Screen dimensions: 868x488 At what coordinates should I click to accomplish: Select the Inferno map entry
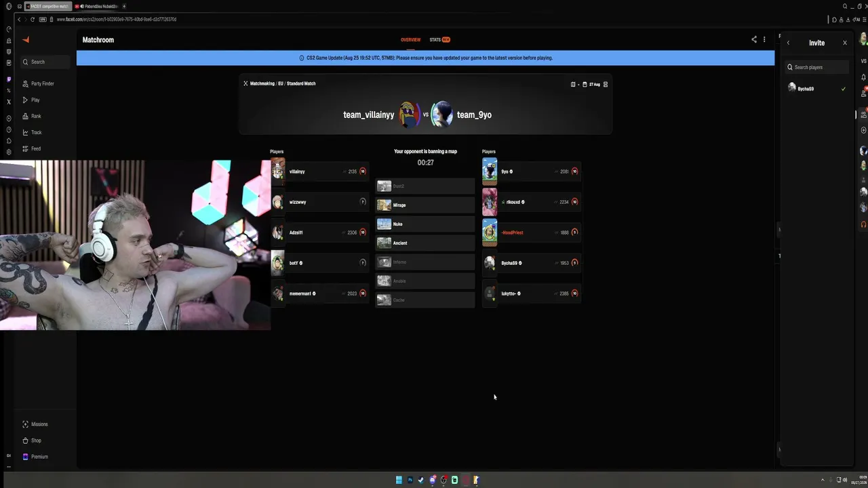coord(425,262)
